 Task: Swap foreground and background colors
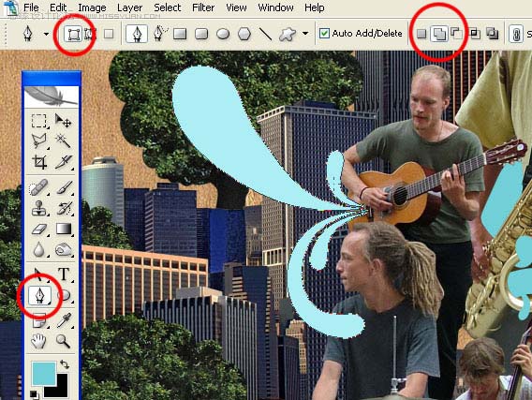pos(64,364)
